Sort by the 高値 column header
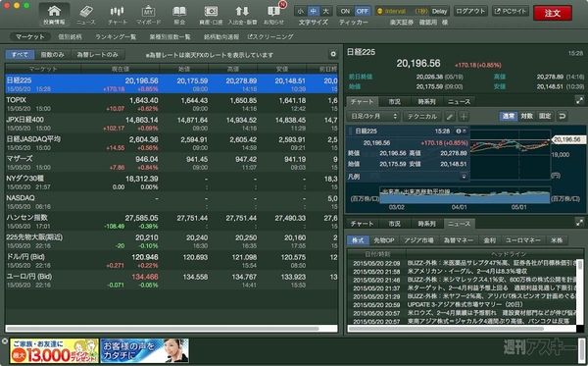Screen dimensions: 588x366 click(x=233, y=69)
